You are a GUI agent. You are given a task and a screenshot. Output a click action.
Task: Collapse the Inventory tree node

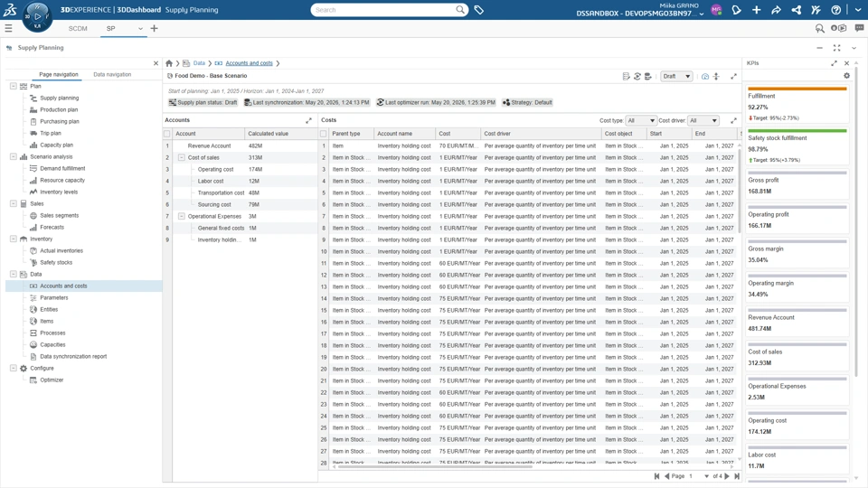point(14,239)
